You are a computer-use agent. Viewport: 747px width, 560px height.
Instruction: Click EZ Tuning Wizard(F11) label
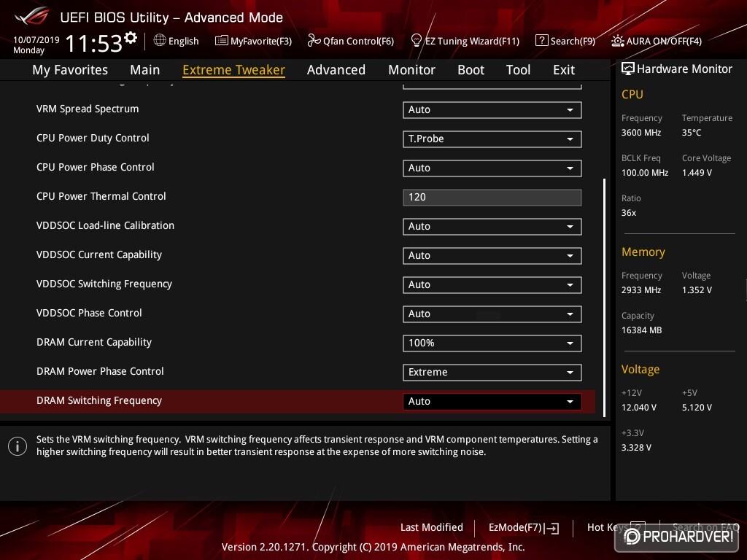pos(472,41)
